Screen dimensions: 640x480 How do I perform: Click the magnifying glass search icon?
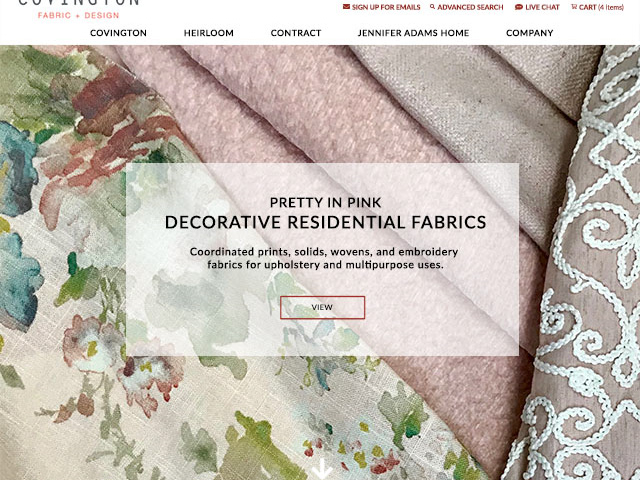coord(432,7)
